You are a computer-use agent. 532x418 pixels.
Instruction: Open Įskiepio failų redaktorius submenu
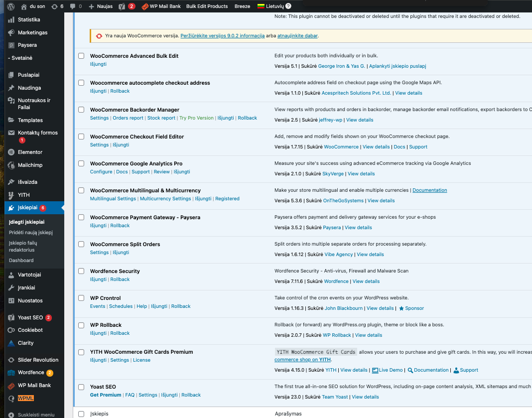point(23,246)
